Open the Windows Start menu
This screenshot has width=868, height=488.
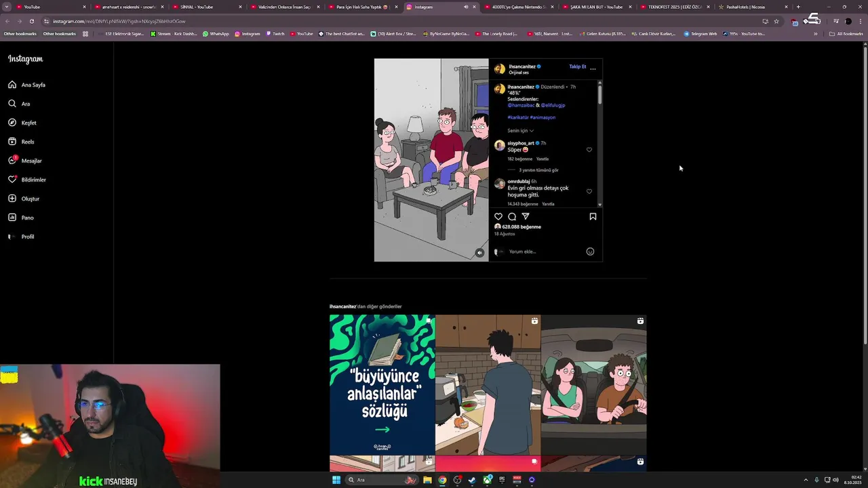(x=336, y=480)
